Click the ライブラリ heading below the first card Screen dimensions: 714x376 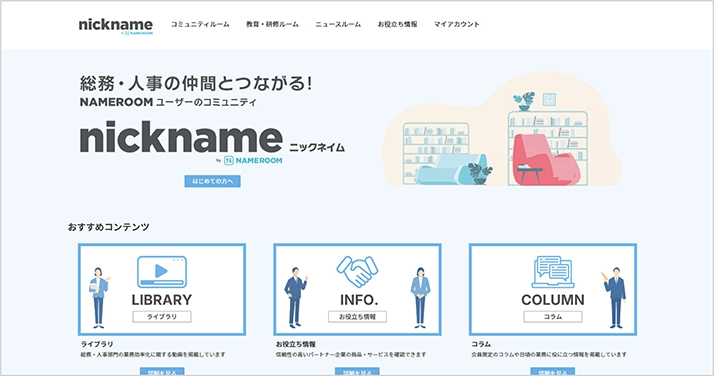click(97, 344)
